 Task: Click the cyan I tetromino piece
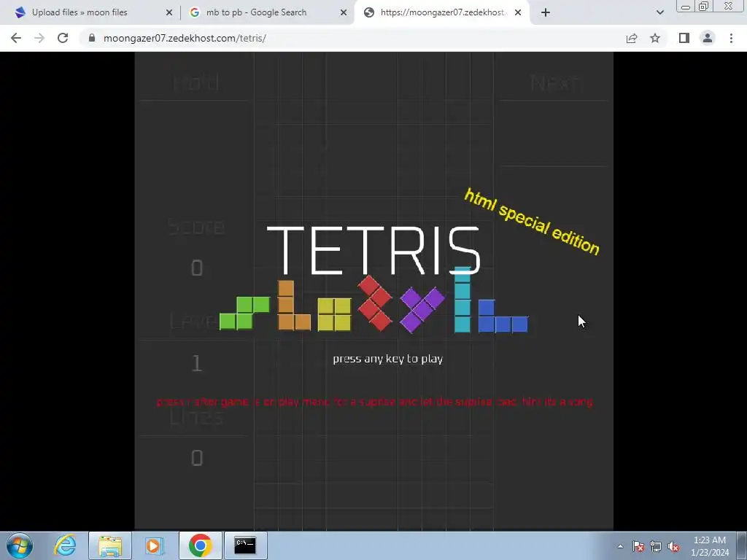pyautogui.click(x=462, y=300)
